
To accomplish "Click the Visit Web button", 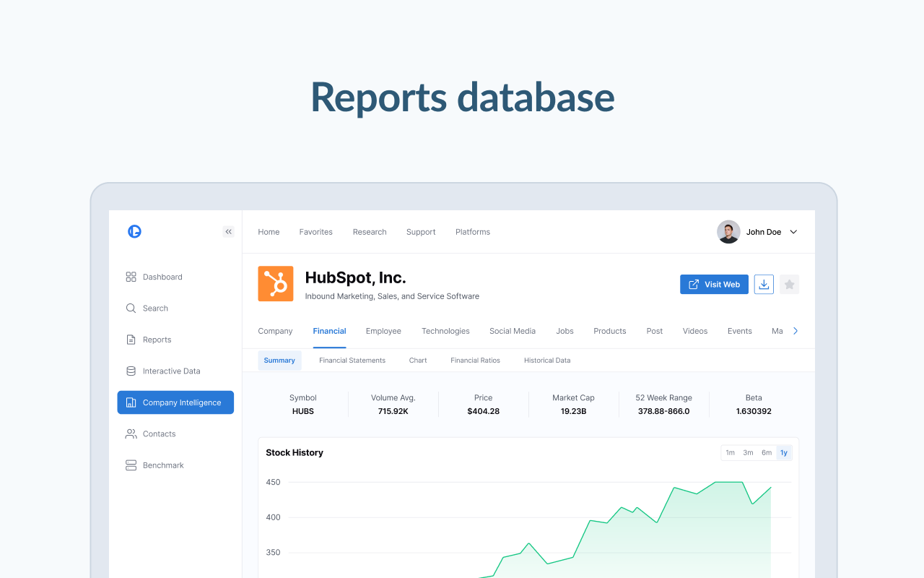I will tap(714, 285).
